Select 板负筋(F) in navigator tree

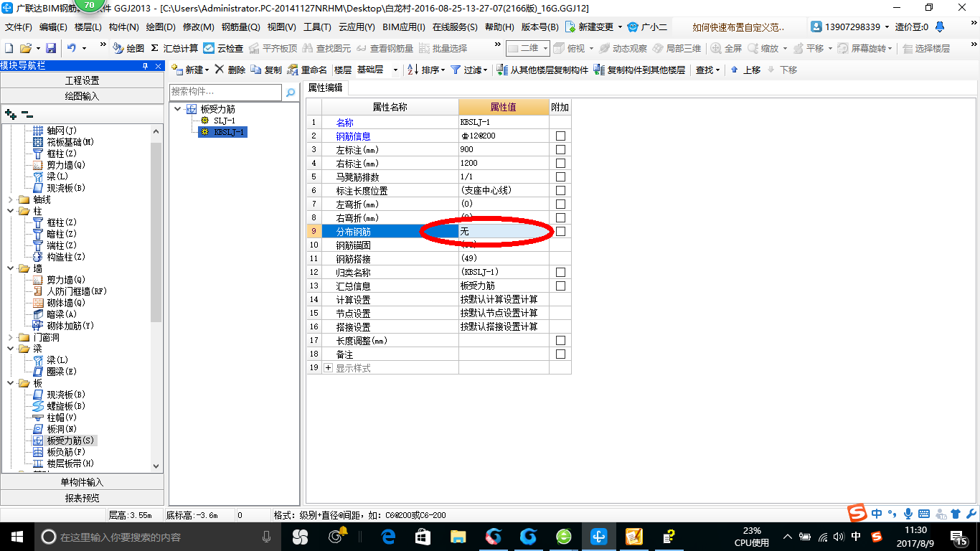66,452
